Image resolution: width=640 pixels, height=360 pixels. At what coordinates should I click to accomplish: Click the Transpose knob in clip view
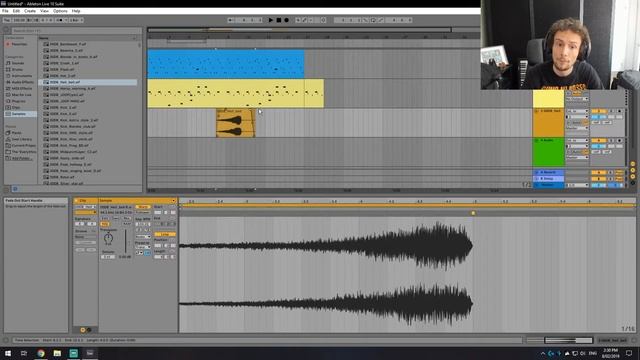(108, 238)
